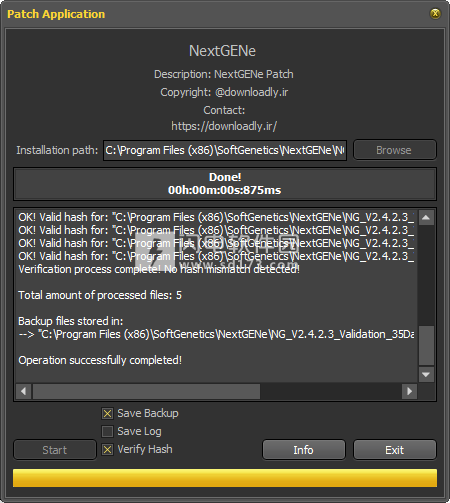Click the Exit button
This screenshot has height=503, width=450.
point(395,450)
